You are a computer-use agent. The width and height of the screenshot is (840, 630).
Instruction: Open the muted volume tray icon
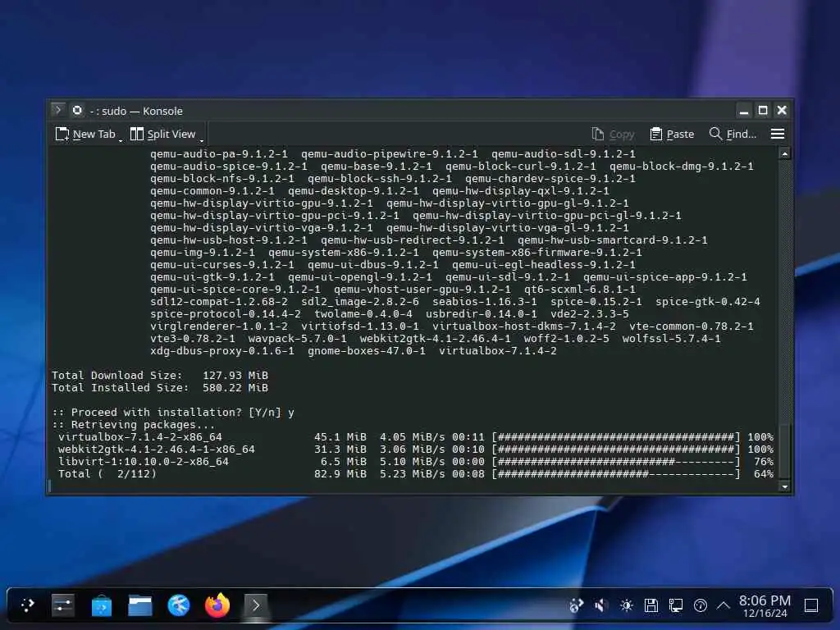pyautogui.click(x=600, y=605)
